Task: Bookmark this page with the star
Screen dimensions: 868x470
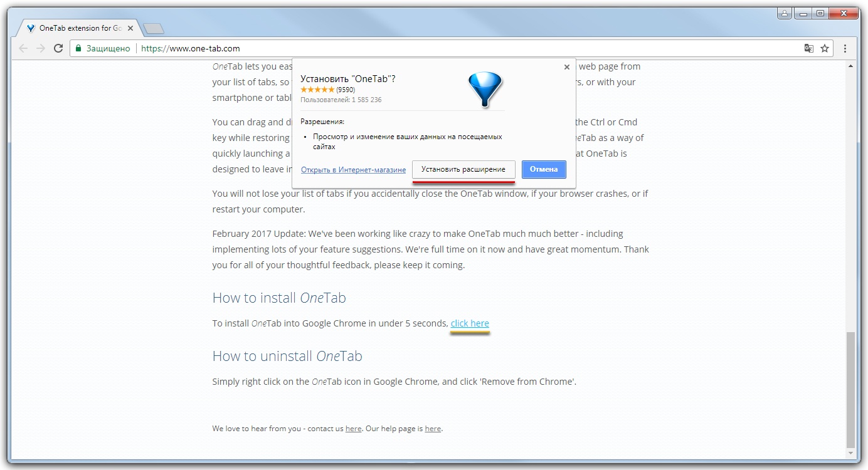Action: point(825,48)
